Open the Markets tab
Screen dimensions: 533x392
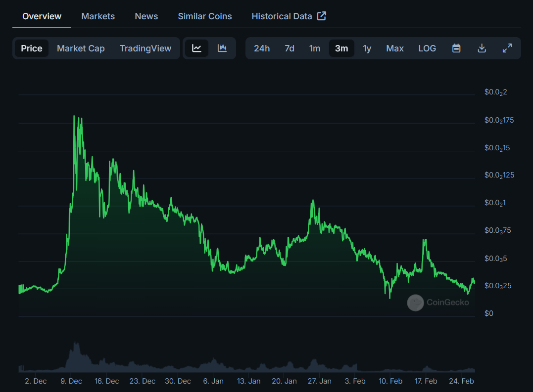tap(98, 16)
